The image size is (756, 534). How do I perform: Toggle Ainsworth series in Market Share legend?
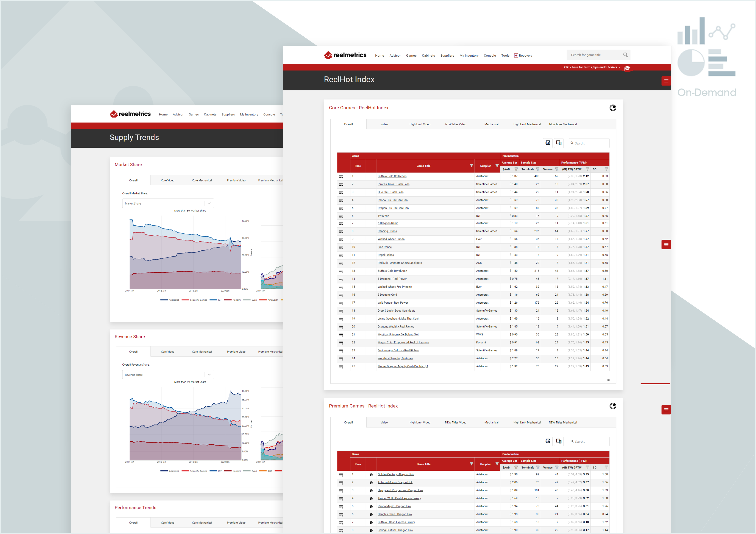click(x=269, y=300)
